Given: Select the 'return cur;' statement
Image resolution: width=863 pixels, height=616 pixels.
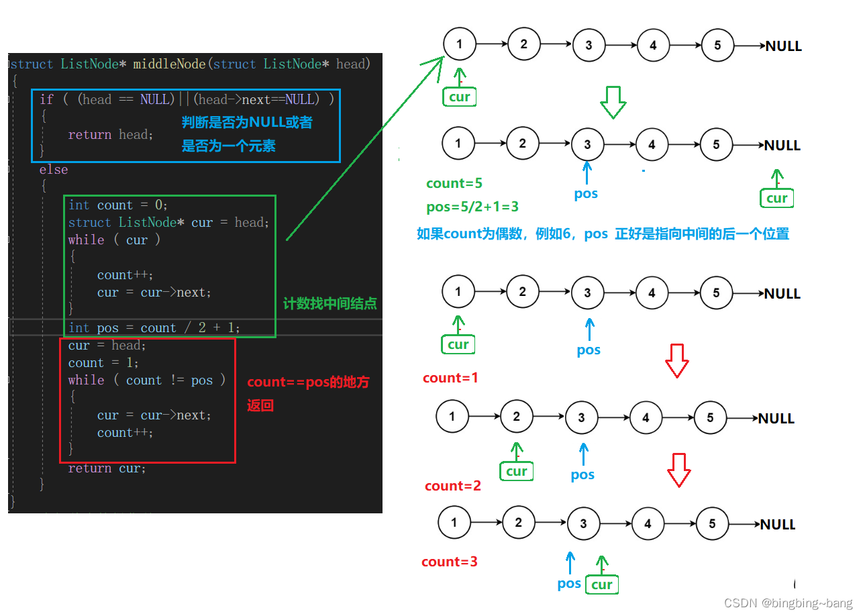Looking at the screenshot, I should 107,468.
